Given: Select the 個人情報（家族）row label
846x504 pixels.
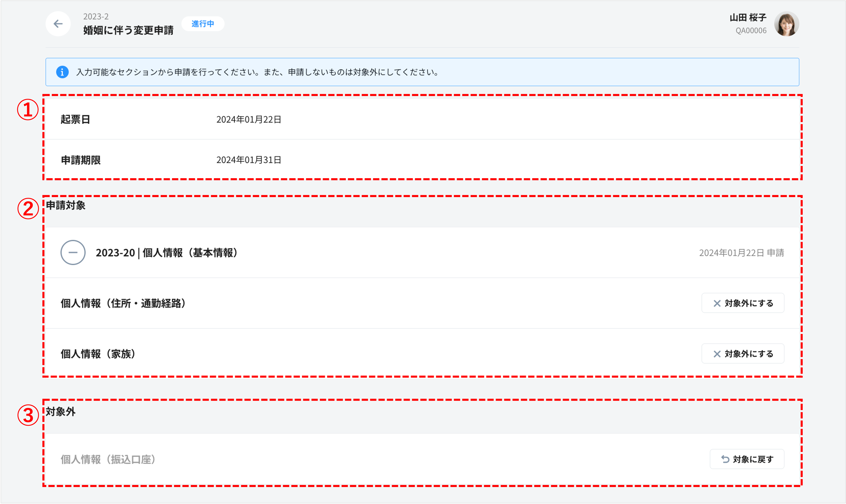Looking at the screenshot, I should 98,353.
